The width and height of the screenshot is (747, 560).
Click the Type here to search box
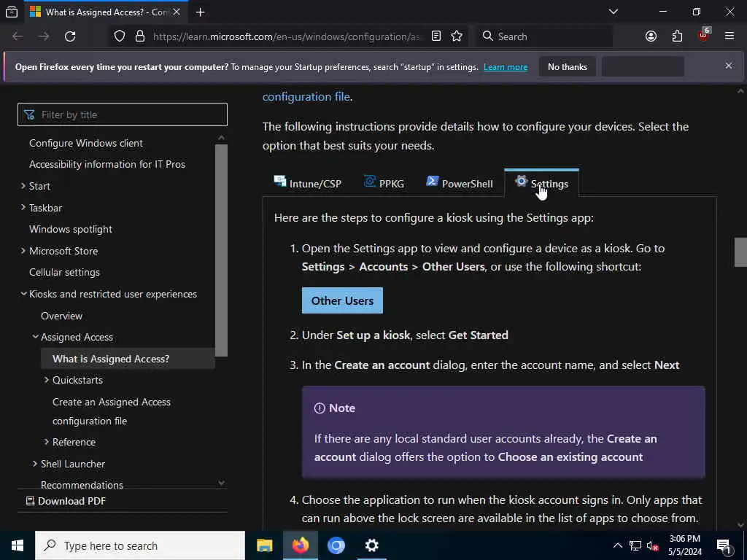click(140, 545)
